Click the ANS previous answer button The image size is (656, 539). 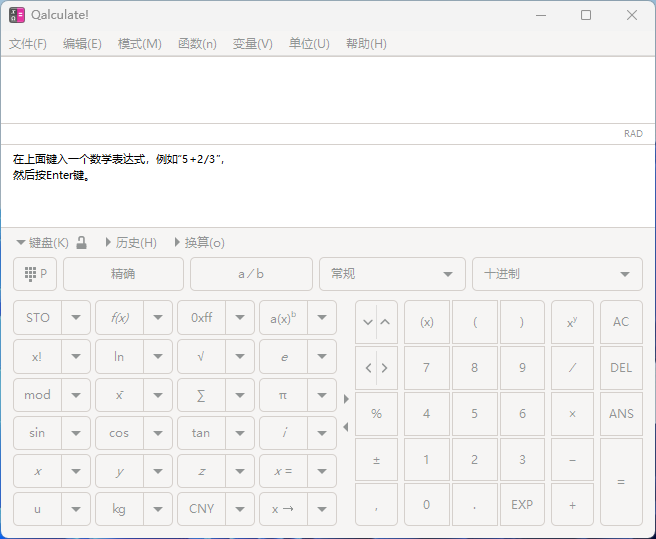[x=621, y=414]
